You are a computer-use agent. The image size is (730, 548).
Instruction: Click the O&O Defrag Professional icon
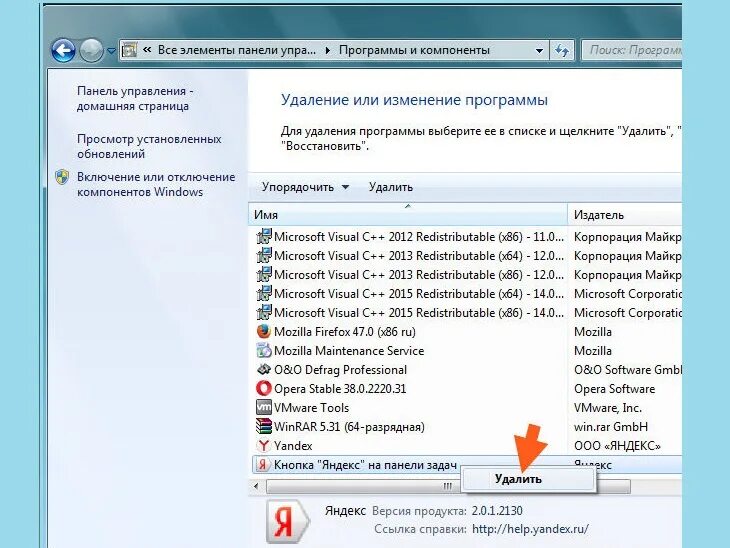[264, 369]
